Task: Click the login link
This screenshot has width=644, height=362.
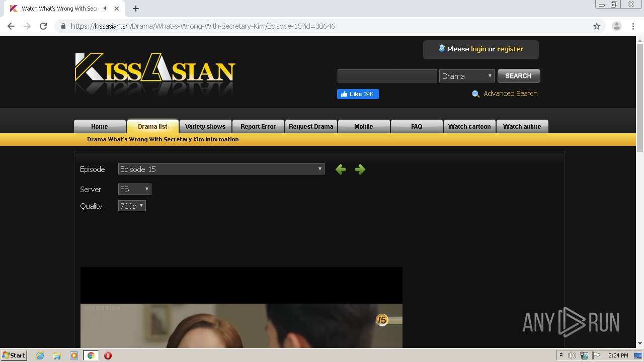Action: [x=478, y=49]
